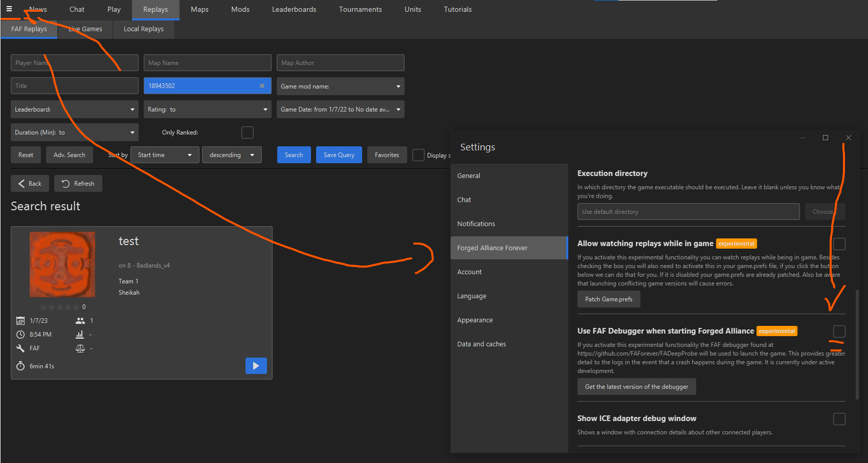Click the rating chart icon on replay card
868x463 pixels.
point(80,335)
